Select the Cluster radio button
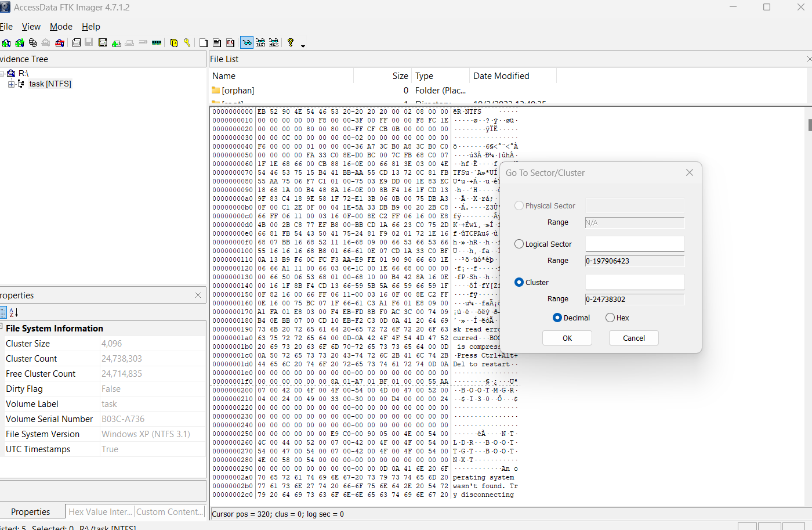This screenshot has height=530, width=812. pyautogui.click(x=519, y=282)
